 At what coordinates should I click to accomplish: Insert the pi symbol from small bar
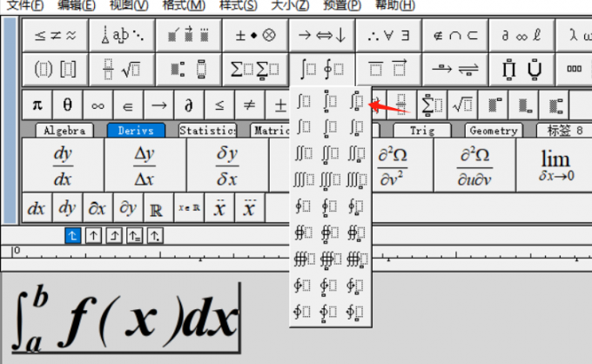(x=37, y=104)
